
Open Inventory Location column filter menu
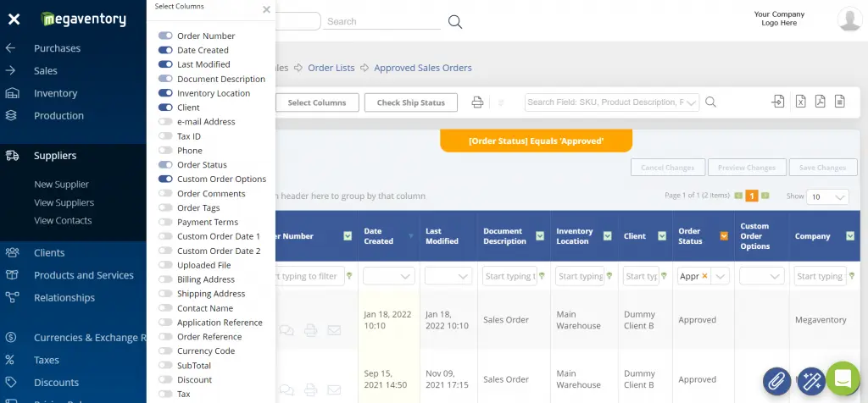tap(607, 236)
